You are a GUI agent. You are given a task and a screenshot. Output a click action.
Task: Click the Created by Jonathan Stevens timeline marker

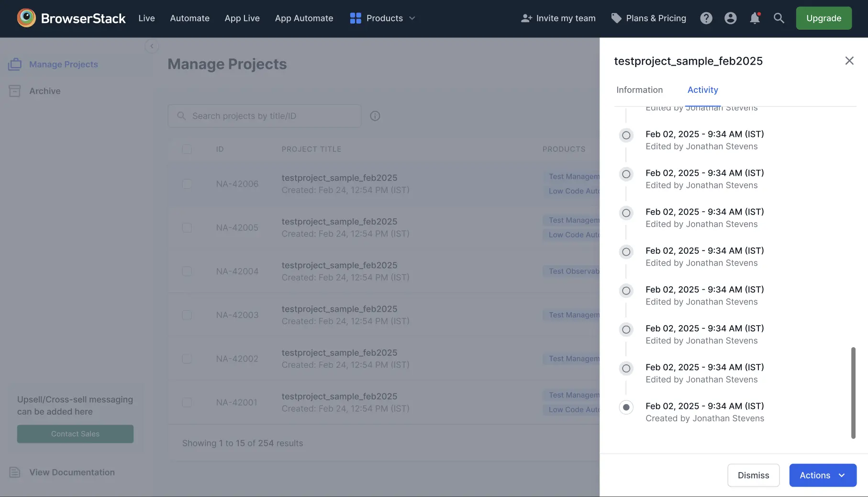coord(626,407)
